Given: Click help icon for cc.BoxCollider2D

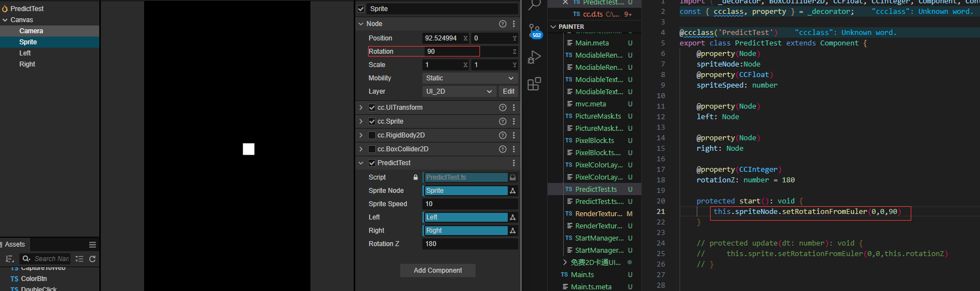Looking at the screenshot, I should (503, 149).
